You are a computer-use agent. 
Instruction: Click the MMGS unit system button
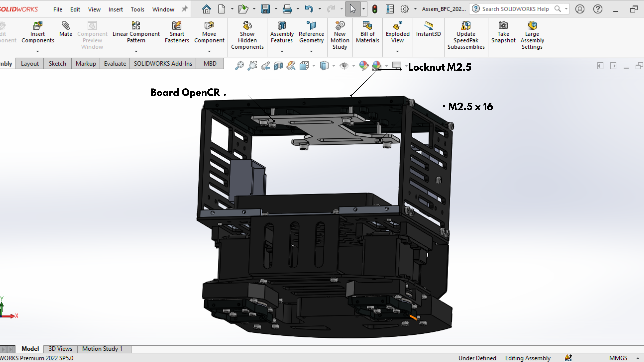tap(618, 358)
